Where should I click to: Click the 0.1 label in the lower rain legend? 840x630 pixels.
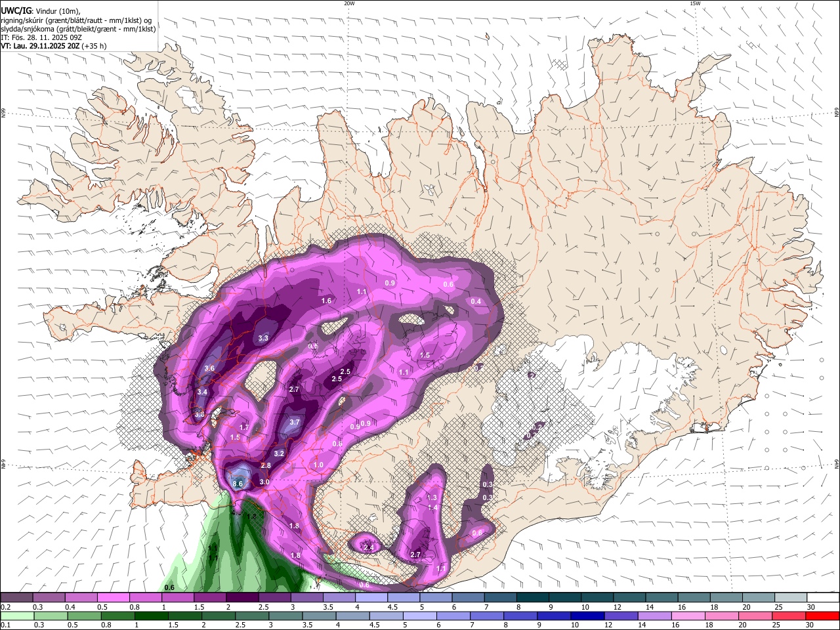coord(6,625)
